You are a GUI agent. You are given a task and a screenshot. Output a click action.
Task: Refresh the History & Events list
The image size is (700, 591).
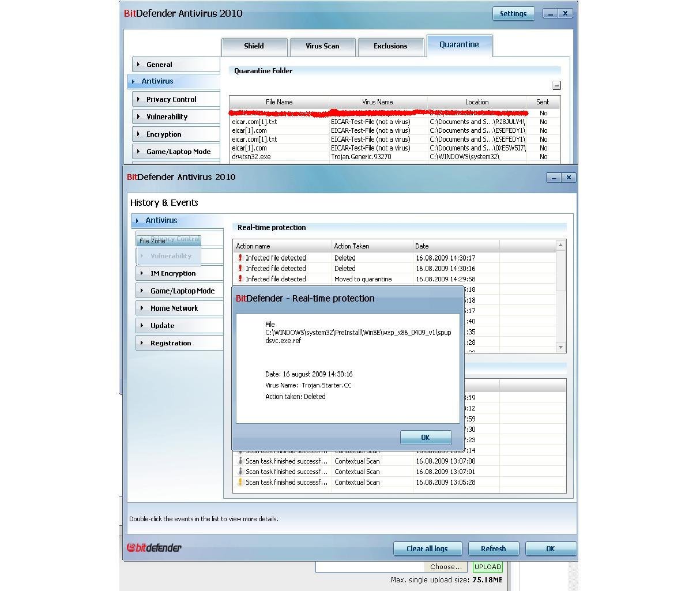(493, 549)
